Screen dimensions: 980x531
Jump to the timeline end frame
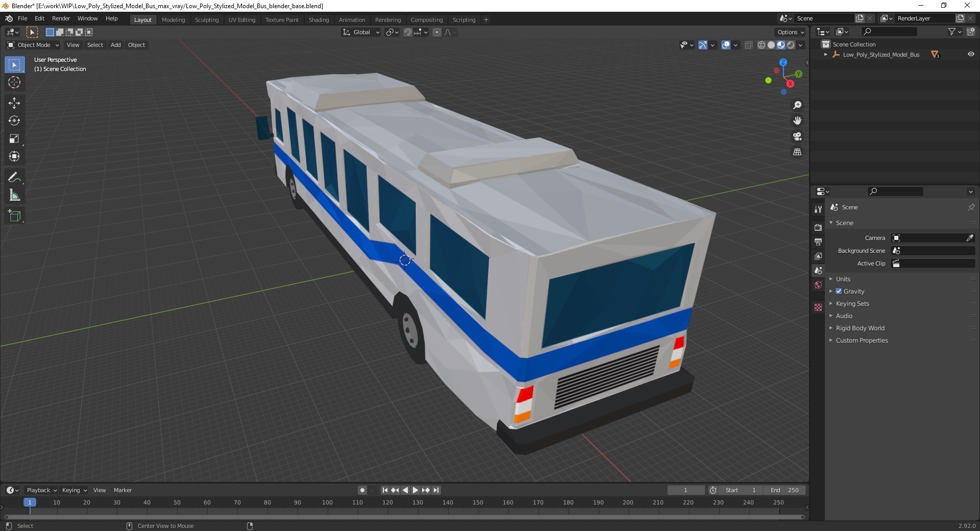[436, 490]
